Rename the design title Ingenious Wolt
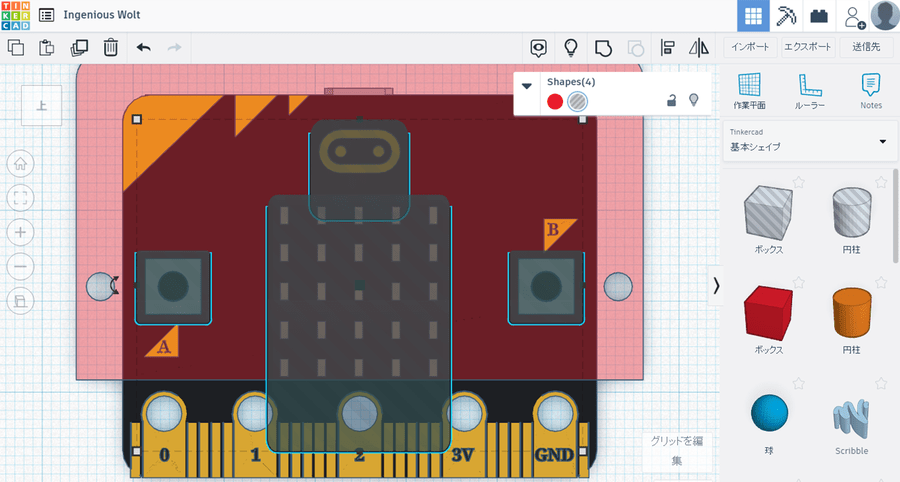 tap(102, 15)
